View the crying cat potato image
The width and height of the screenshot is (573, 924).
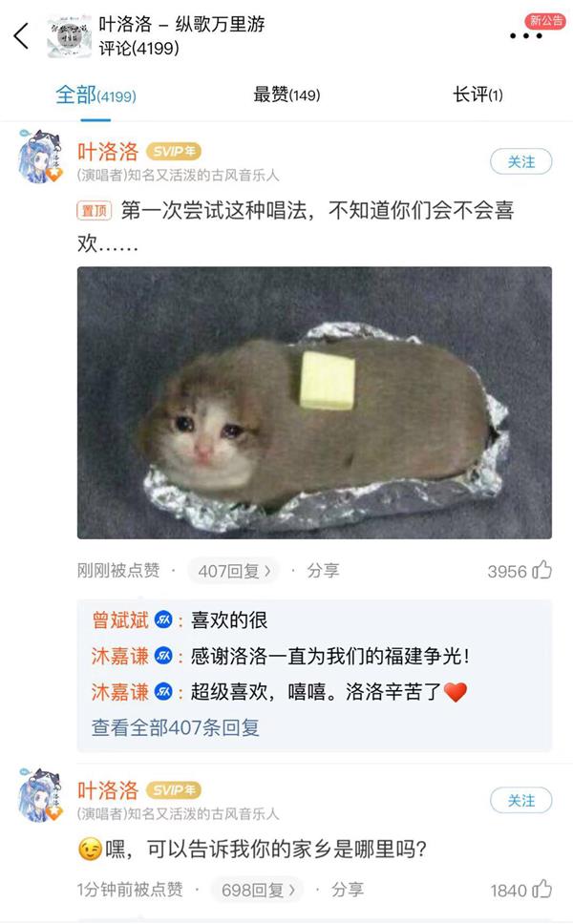pos(314,403)
